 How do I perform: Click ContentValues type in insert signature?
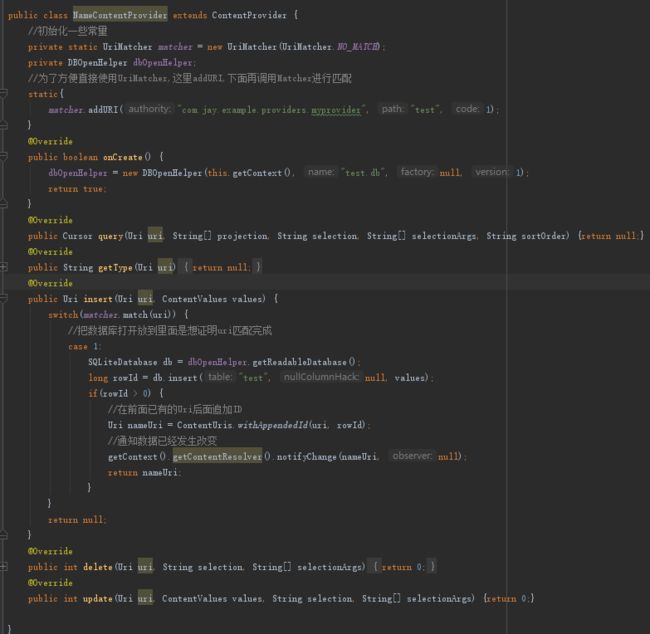[x=194, y=299]
